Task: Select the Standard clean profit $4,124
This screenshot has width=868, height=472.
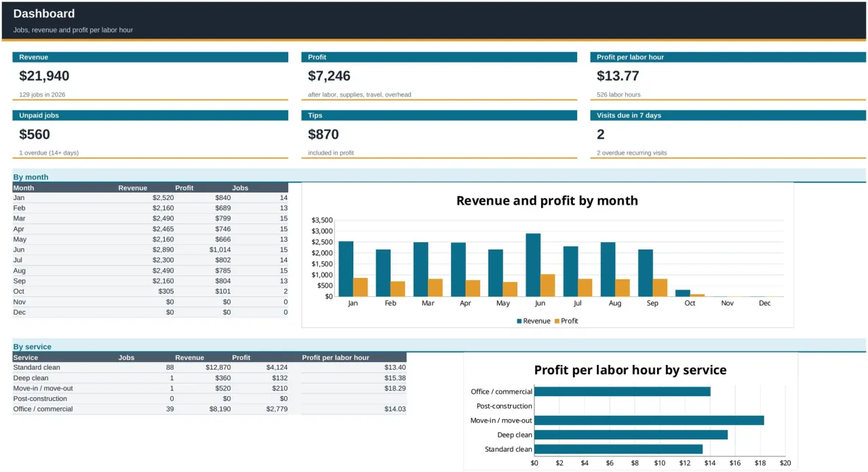Action: pyautogui.click(x=277, y=368)
